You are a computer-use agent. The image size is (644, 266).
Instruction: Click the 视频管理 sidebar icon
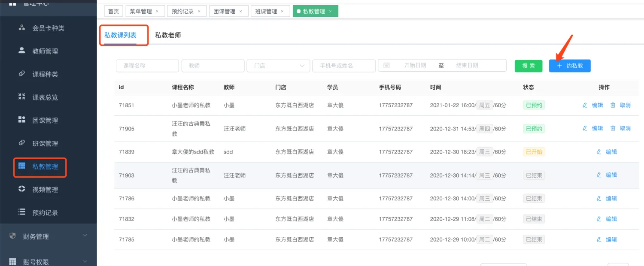tap(22, 189)
